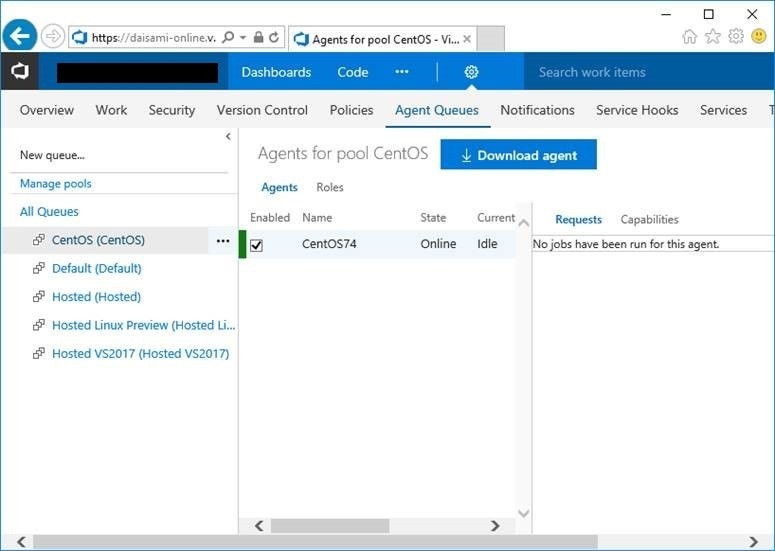This screenshot has height=551, width=775.
Task: Click the agents list horizontal scrollbar thumb
Action: [x=330, y=526]
